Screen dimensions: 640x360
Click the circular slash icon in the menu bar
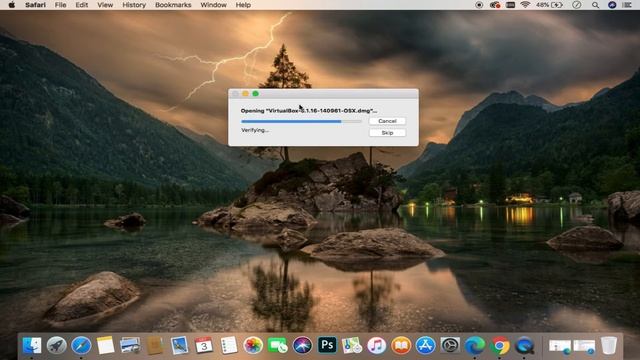click(576, 5)
